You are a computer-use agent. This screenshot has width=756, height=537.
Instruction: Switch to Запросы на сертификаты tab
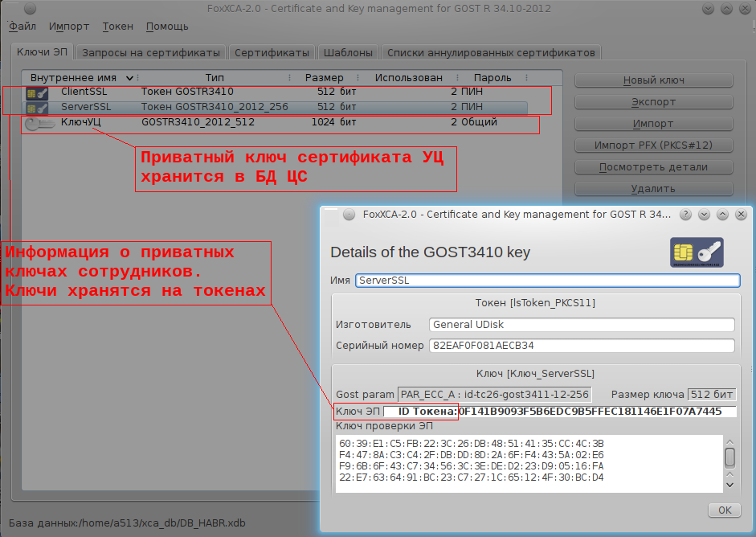click(151, 52)
